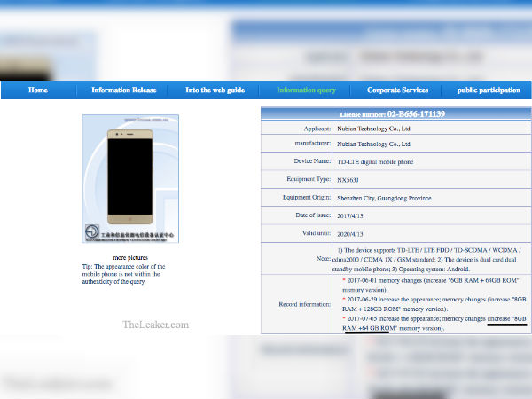Open the Home navigation item
532x399 pixels.
pos(38,90)
